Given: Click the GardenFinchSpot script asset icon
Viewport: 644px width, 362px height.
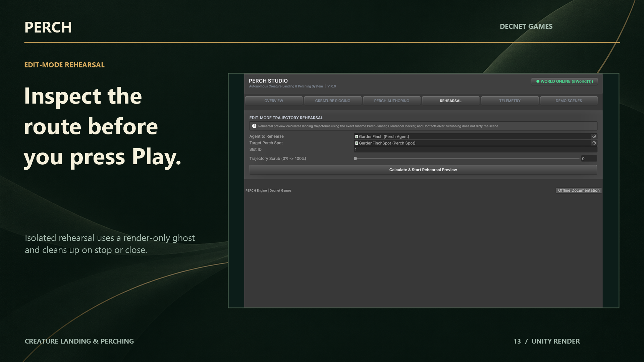Looking at the screenshot, I should click(x=357, y=143).
